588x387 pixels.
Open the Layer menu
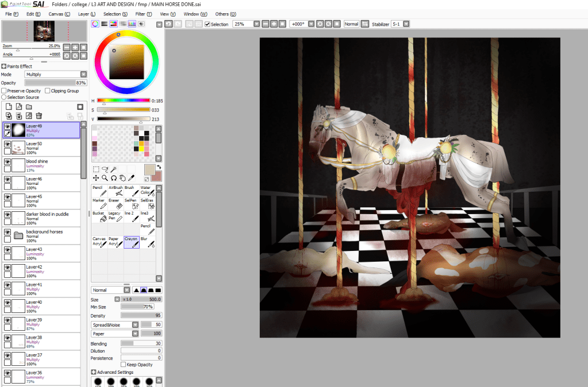click(87, 14)
